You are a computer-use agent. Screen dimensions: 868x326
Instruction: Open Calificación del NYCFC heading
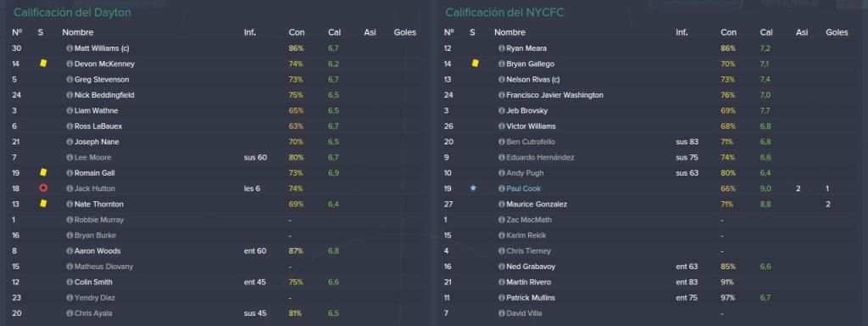click(504, 12)
